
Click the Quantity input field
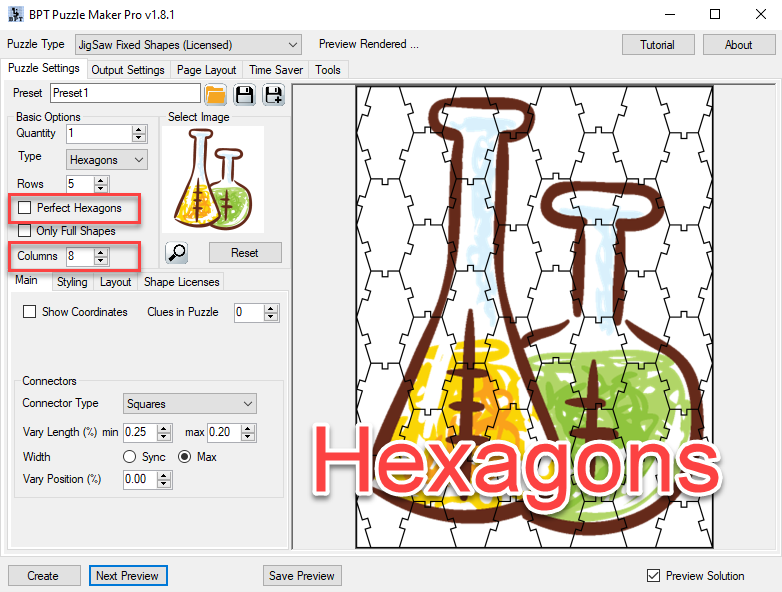coord(100,133)
